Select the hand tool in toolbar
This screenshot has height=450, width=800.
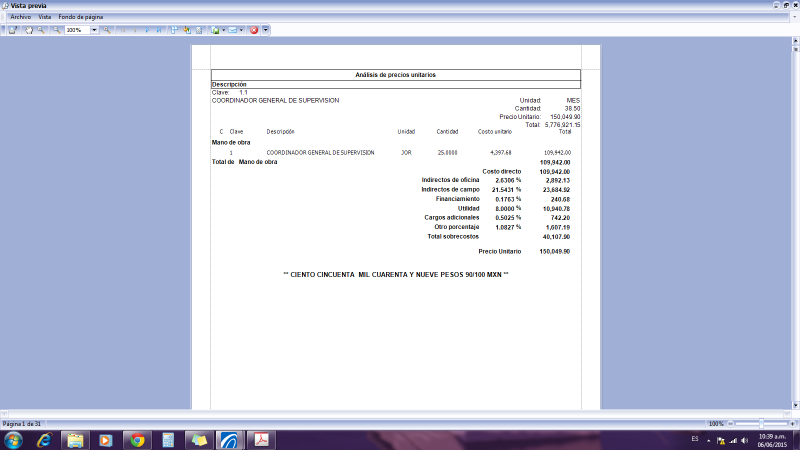(29, 30)
